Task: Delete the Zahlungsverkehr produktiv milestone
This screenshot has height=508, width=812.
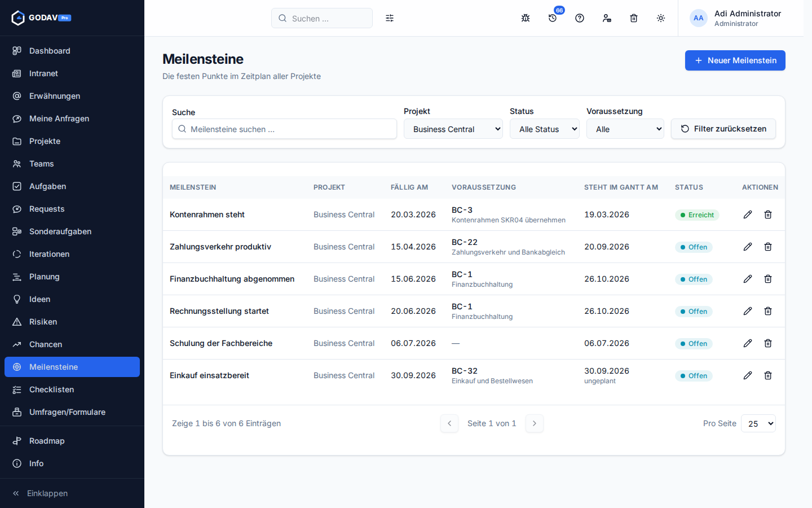Action: pos(768,247)
